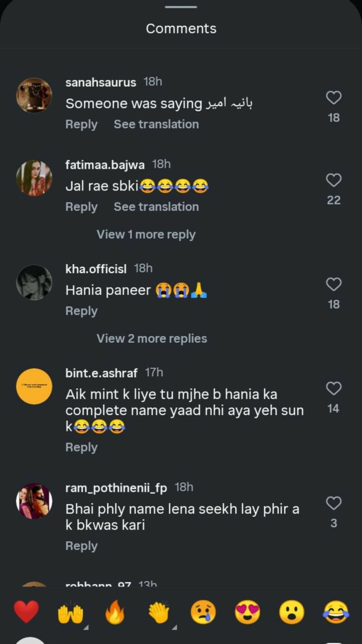
Task: Like sanahsaurus's comment with heart
Action: pyautogui.click(x=333, y=97)
